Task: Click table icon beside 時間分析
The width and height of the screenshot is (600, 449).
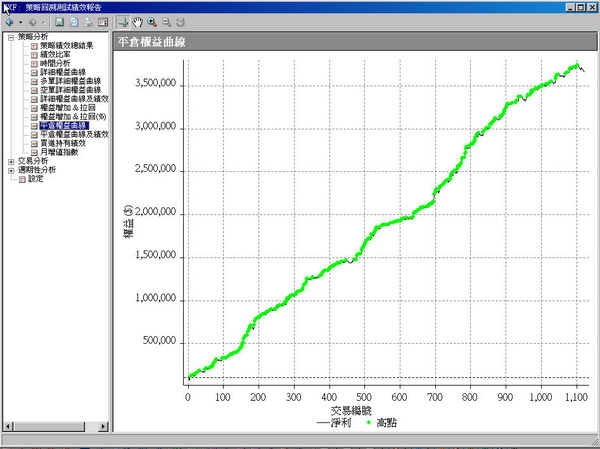Action: click(34, 64)
